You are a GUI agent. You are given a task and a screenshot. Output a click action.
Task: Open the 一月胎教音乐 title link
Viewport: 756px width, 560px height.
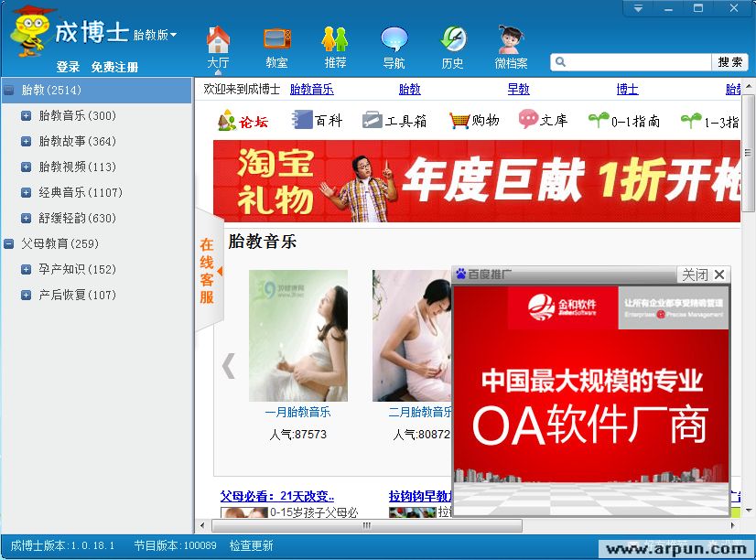click(298, 412)
